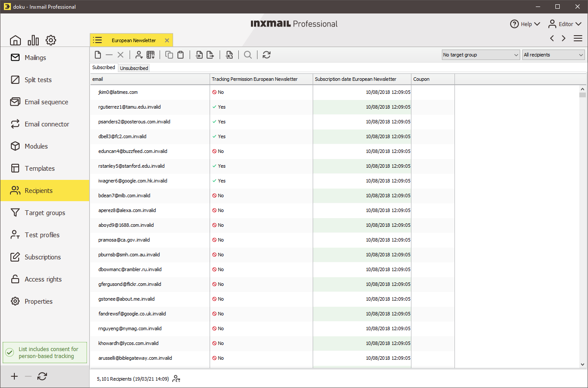Image resolution: width=588 pixels, height=388 pixels.
Task: Expand the Editor user menu
Action: click(x=565, y=24)
